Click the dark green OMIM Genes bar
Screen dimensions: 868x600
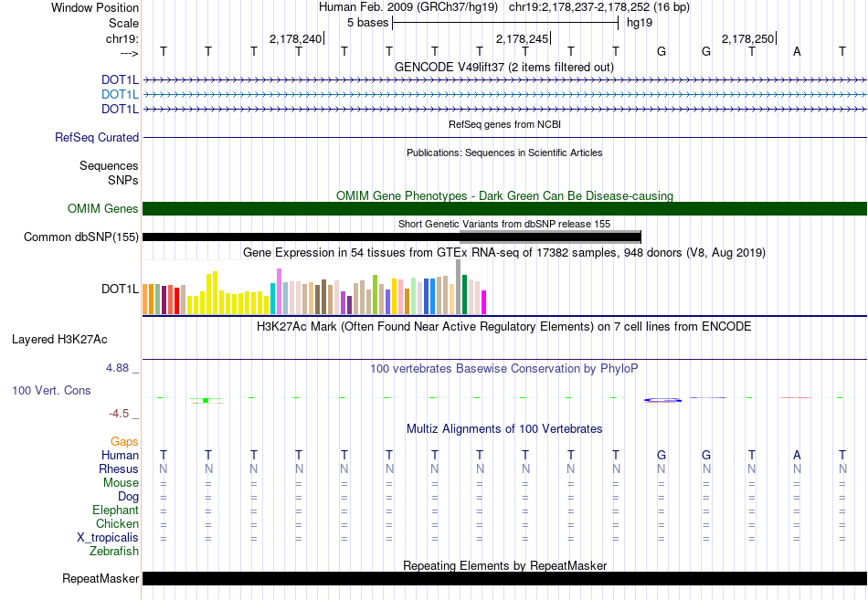coord(504,208)
